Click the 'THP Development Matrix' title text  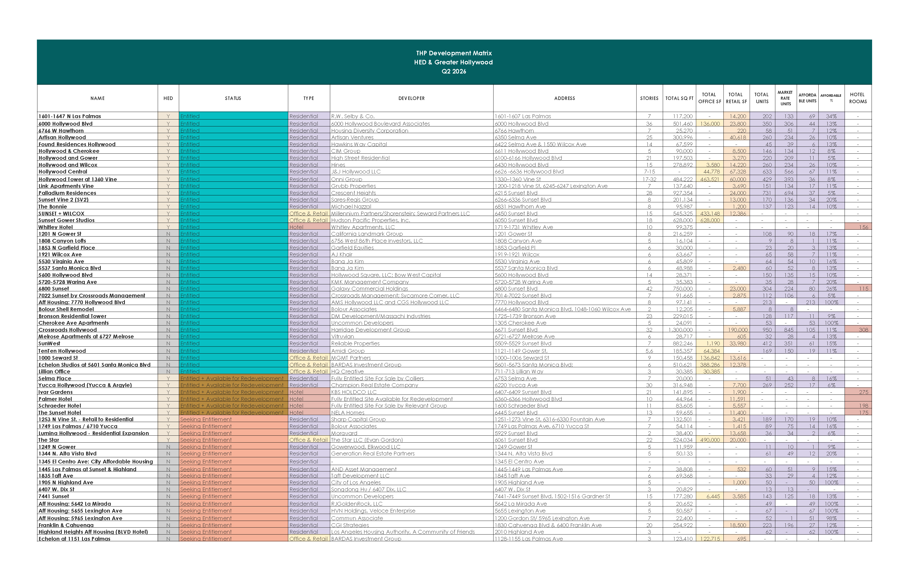(x=454, y=53)
